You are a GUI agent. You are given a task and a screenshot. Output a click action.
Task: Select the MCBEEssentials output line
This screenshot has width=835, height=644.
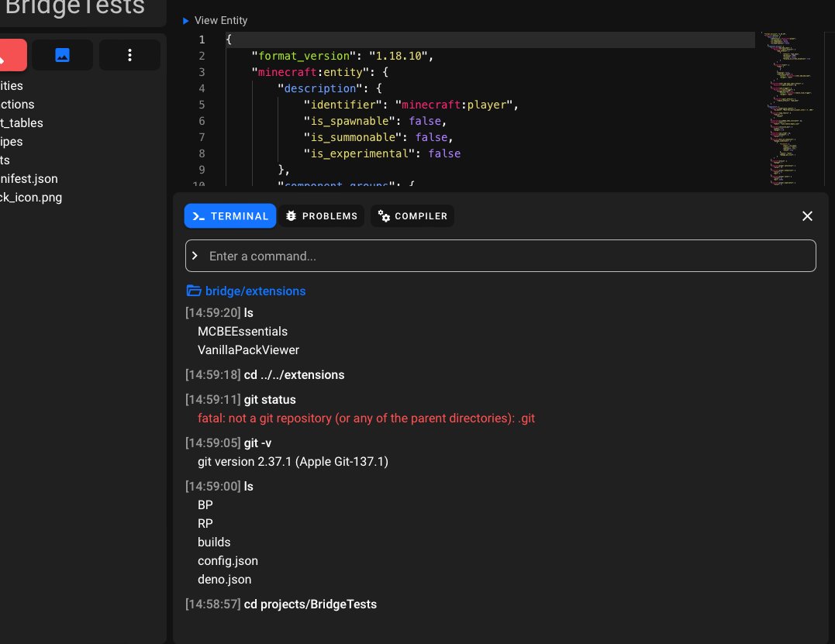click(x=243, y=332)
